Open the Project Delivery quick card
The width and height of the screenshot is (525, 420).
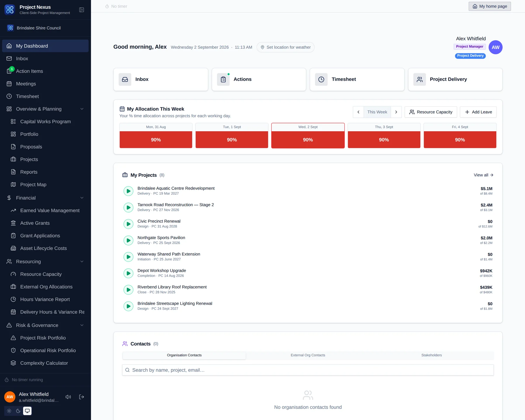coord(455,79)
